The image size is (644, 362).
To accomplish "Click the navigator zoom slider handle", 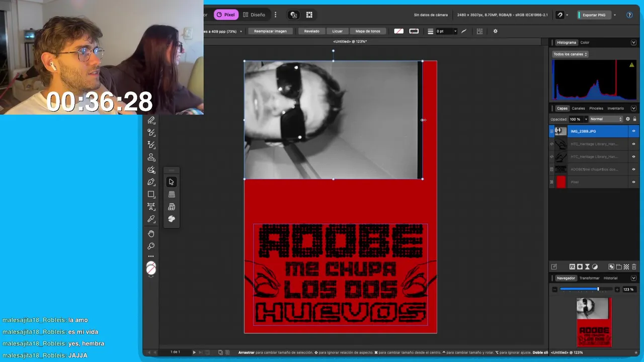I will click(x=598, y=289).
